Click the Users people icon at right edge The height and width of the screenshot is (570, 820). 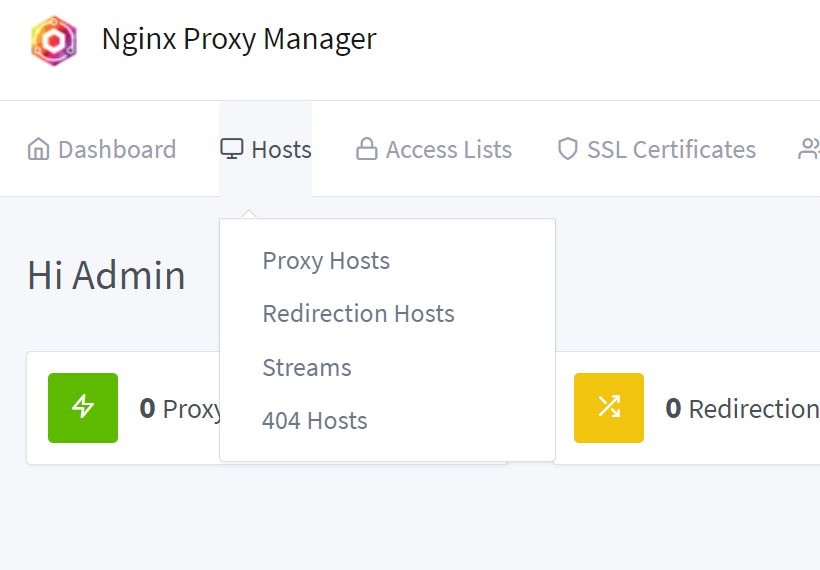(x=808, y=150)
